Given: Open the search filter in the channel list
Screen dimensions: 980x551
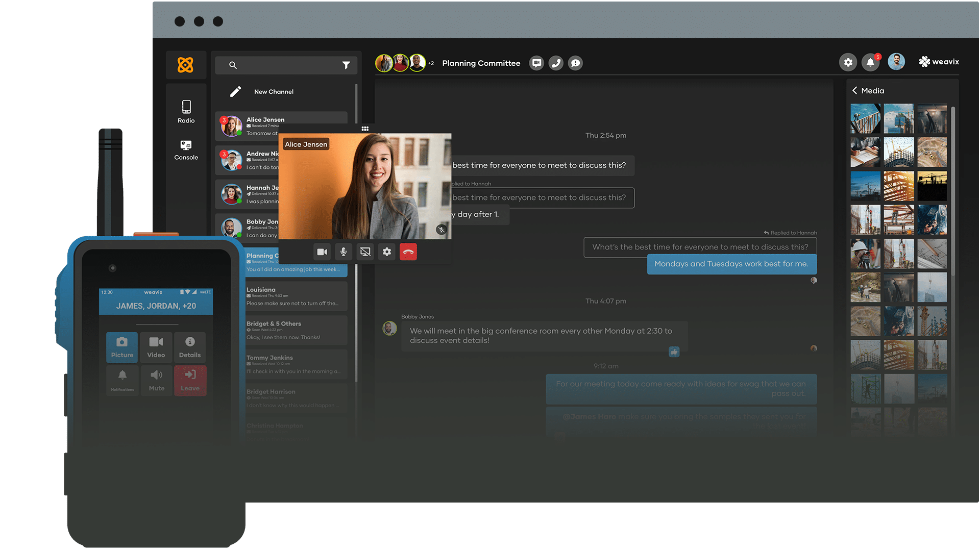Looking at the screenshot, I should [x=347, y=65].
